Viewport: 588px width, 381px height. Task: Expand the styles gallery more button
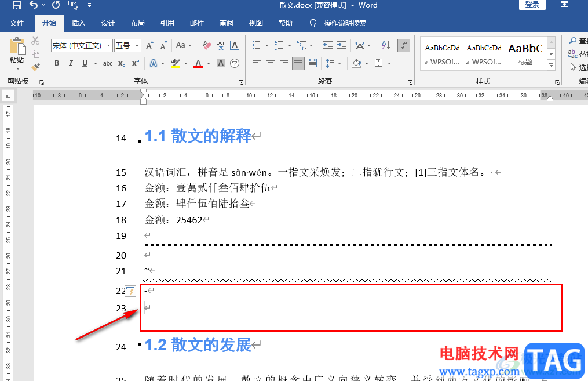tap(552, 65)
